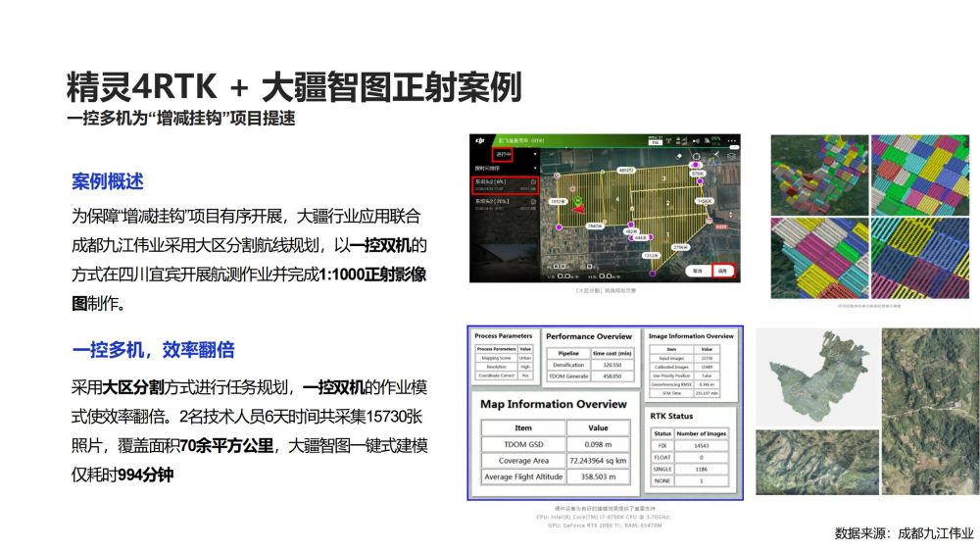The height and width of the screenshot is (551, 980).
Task: Click the red aircraft arrow on the map
Action: (x=579, y=209)
